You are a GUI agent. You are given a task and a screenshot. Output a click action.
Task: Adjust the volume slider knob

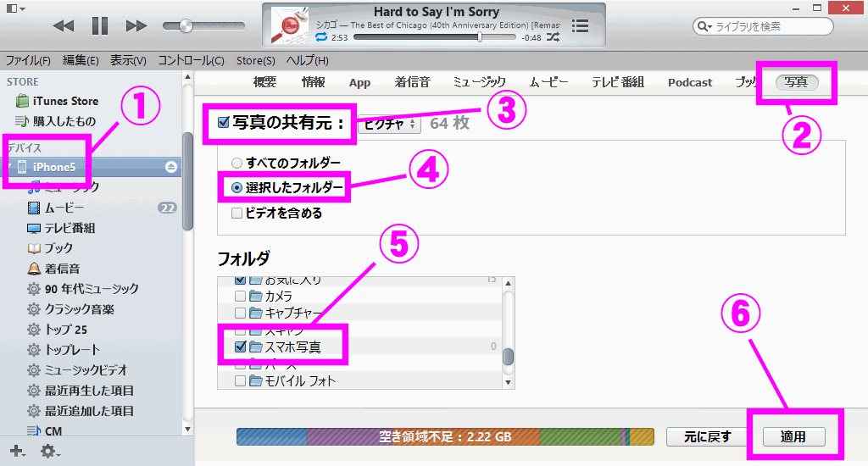[x=186, y=26]
